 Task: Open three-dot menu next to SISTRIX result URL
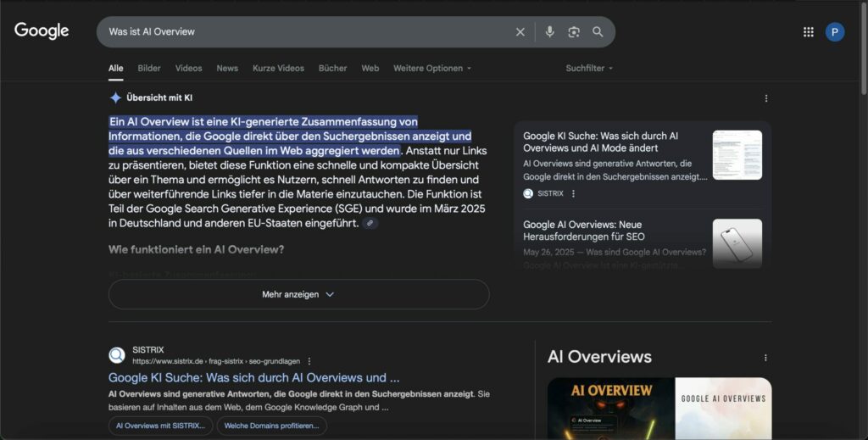(309, 361)
